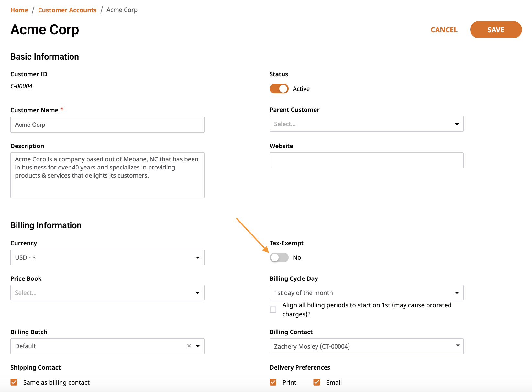532x392 pixels.
Task: Uncheck Same as billing contact
Action: point(14,382)
